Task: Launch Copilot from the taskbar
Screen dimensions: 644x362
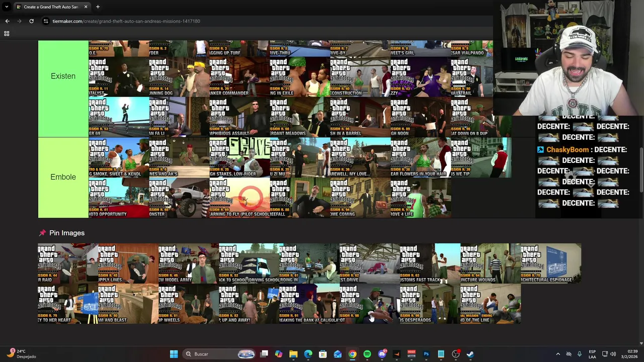Action: pos(279,354)
